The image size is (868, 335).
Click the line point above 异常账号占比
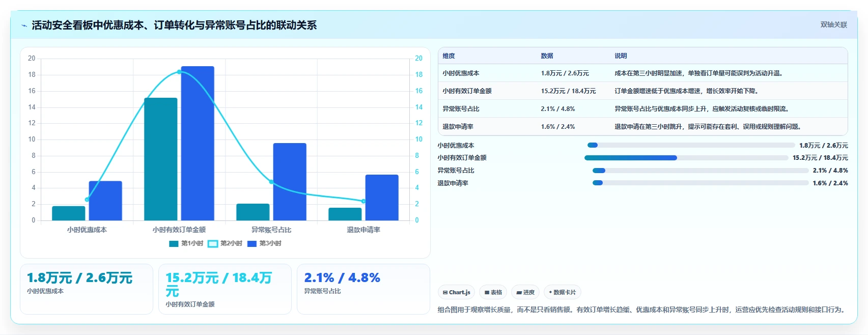point(271,182)
